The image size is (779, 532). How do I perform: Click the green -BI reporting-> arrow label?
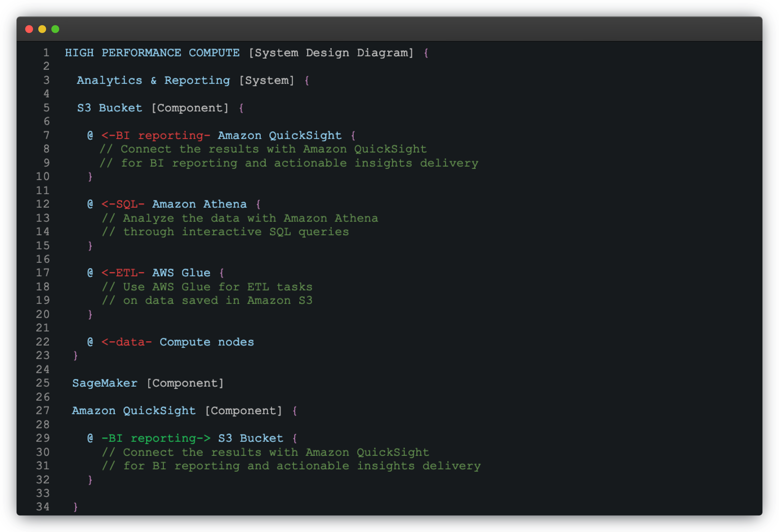click(x=156, y=438)
